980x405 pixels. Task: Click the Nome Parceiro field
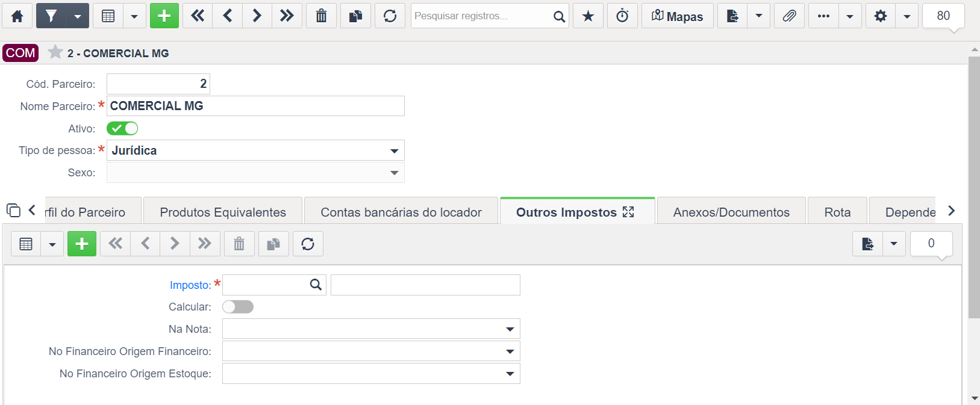click(x=255, y=106)
